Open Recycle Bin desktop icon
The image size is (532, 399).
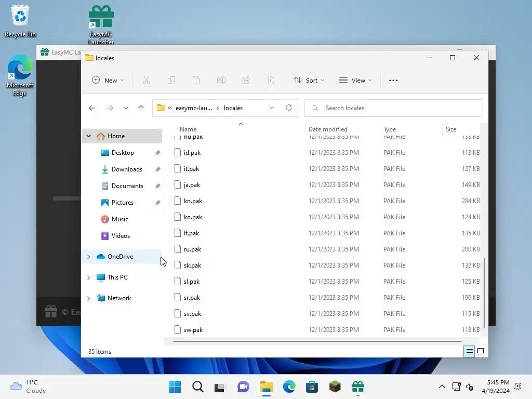20,21
